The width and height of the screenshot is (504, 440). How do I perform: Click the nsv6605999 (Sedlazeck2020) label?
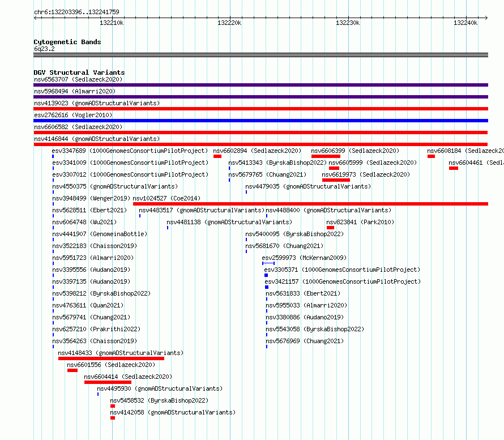[373, 163]
